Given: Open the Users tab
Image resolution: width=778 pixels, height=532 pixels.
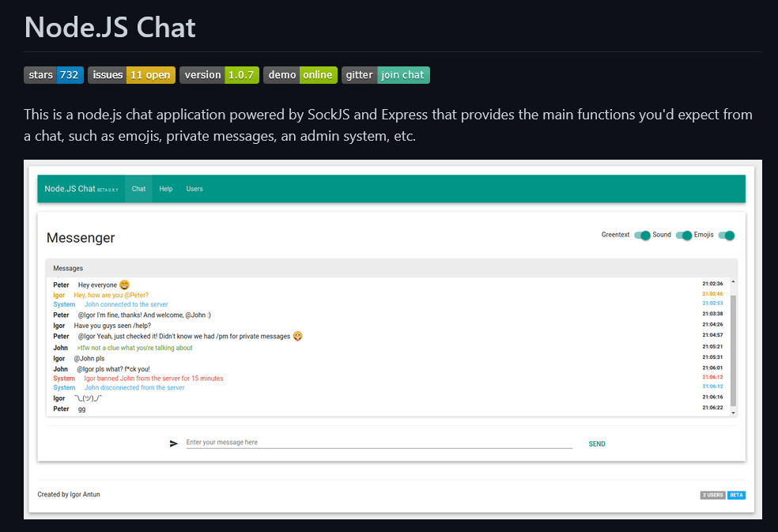Looking at the screenshot, I should pyautogui.click(x=194, y=189).
